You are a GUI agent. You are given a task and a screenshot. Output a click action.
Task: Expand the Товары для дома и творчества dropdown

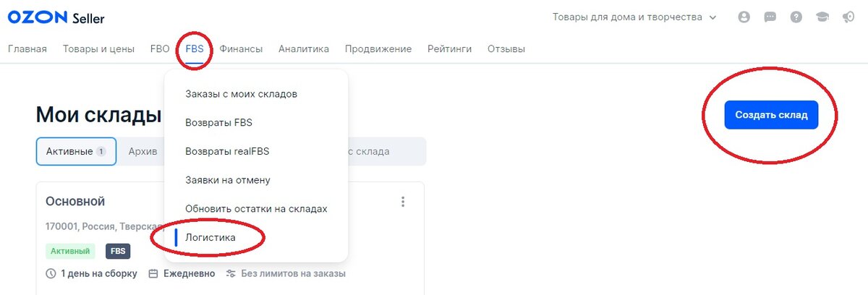pyautogui.click(x=634, y=17)
